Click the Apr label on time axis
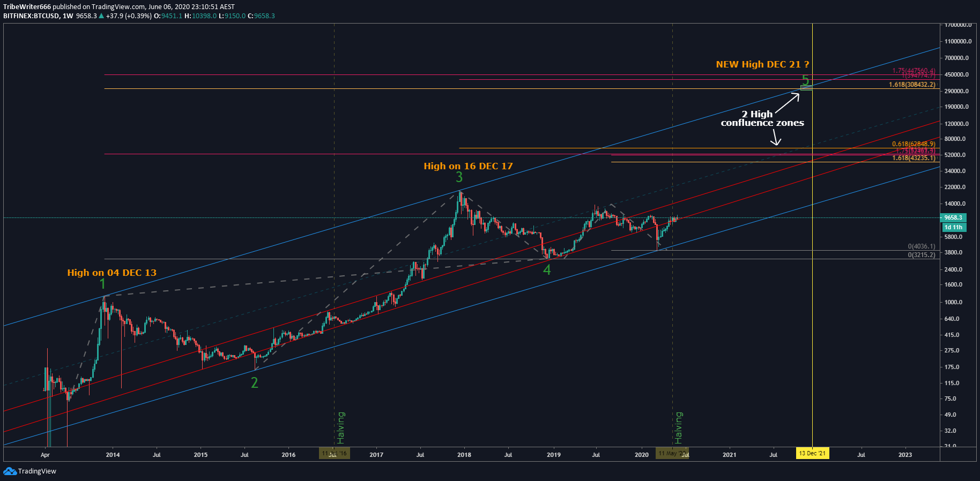This screenshot has height=481, width=980. coord(45,455)
